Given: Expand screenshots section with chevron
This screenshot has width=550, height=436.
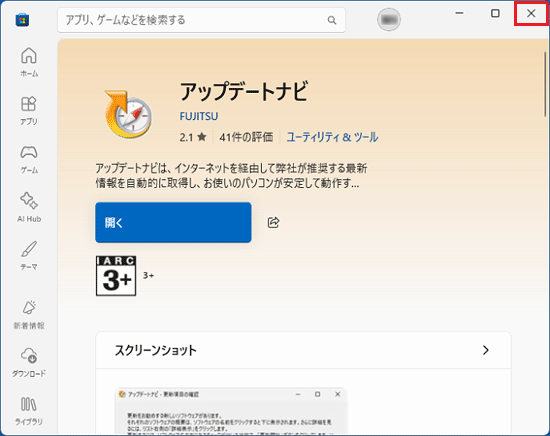Looking at the screenshot, I should click(x=485, y=350).
